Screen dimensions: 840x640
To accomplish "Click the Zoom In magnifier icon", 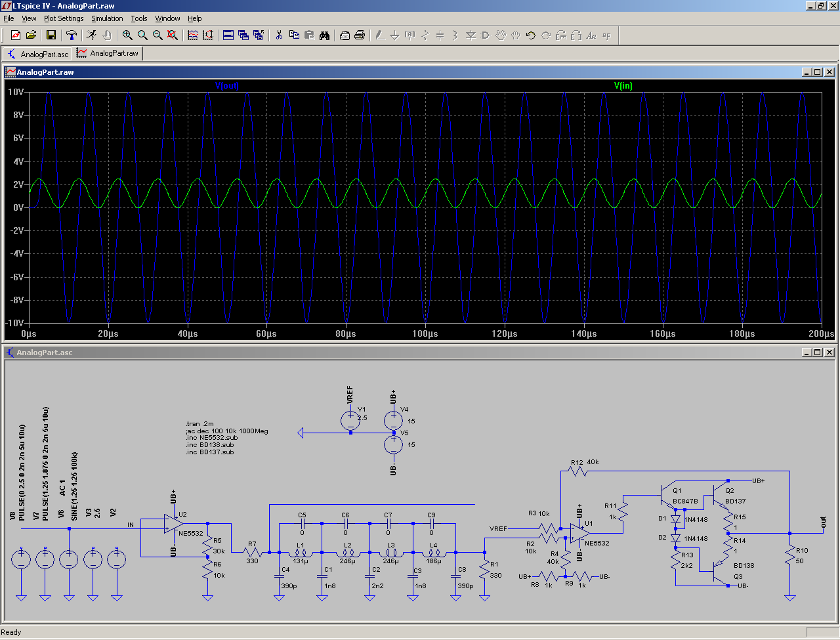I will [127, 35].
